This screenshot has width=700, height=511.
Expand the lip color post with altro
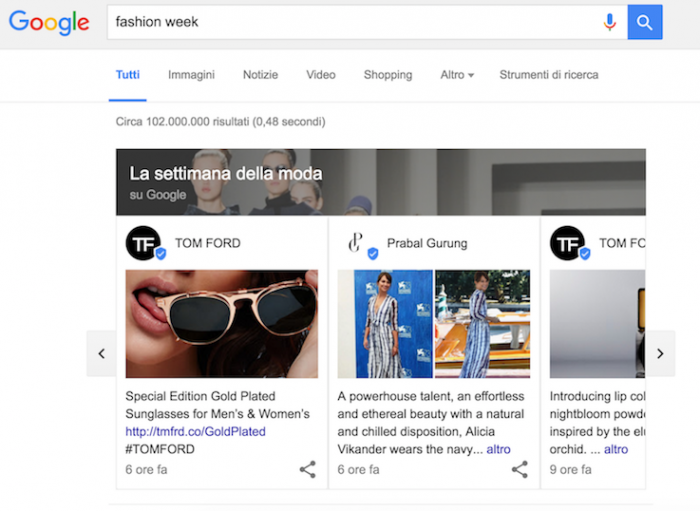pyautogui.click(x=616, y=449)
